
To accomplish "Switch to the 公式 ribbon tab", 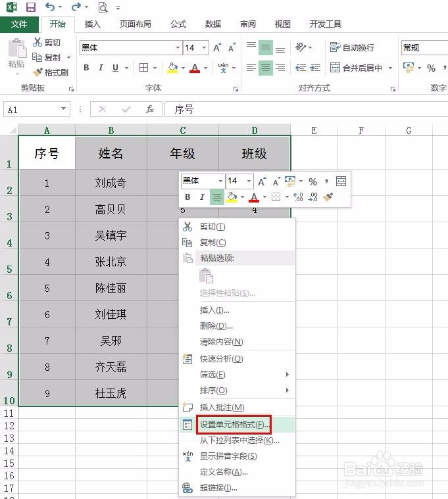I will click(x=178, y=24).
